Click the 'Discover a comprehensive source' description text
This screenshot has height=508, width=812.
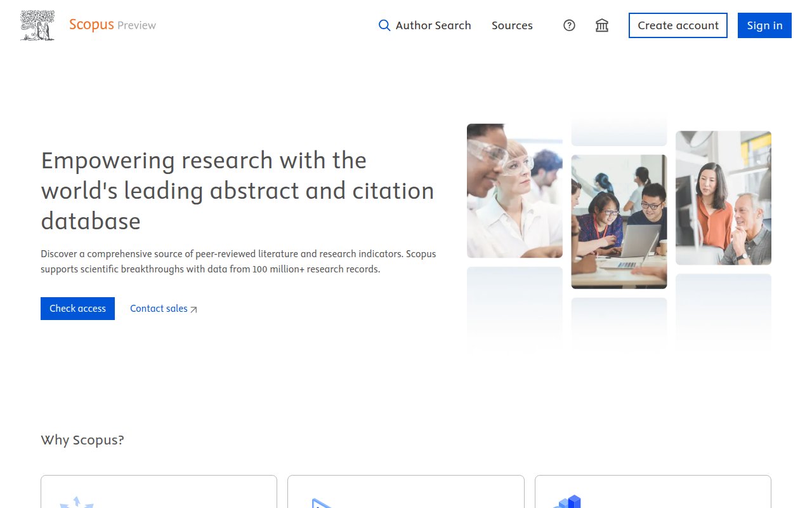pyautogui.click(x=239, y=262)
